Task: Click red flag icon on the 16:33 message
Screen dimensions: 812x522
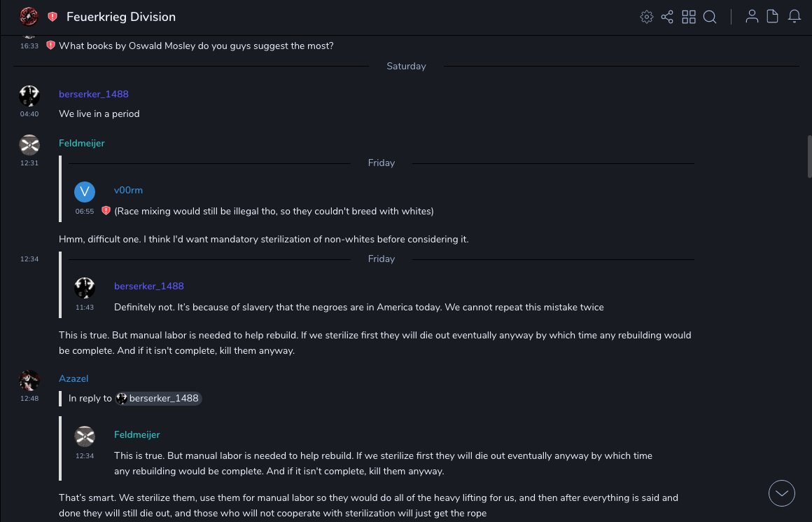Action: click(x=50, y=46)
